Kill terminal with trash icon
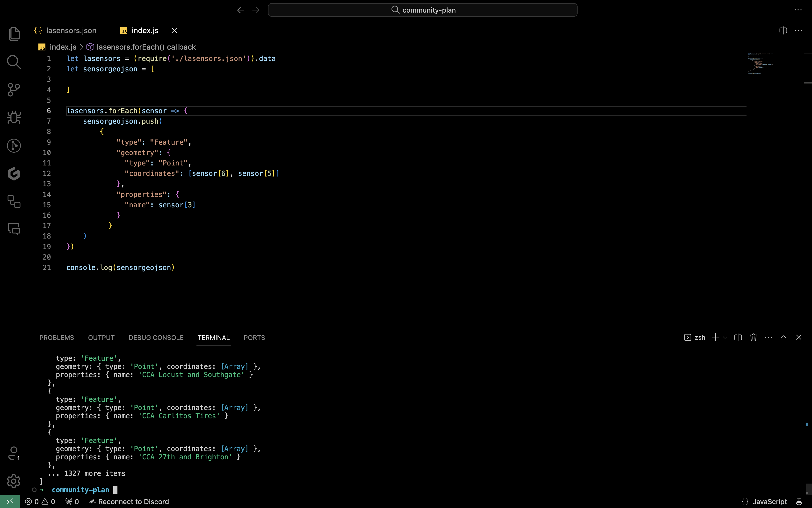812x508 pixels. [x=753, y=337]
